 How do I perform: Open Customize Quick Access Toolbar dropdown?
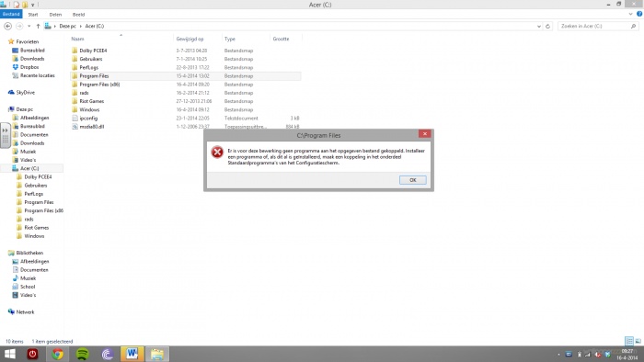33,5
